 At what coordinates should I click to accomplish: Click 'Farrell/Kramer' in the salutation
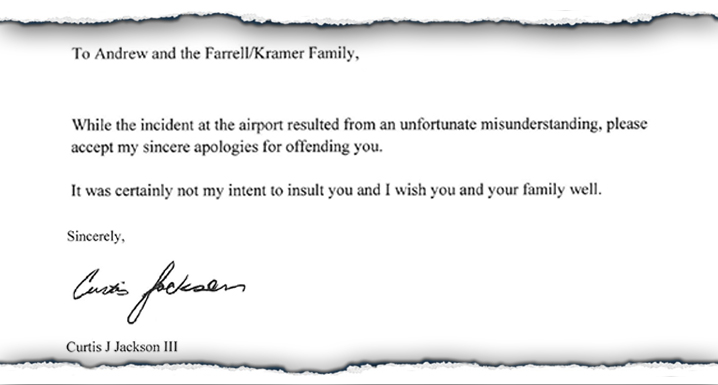tap(254, 54)
